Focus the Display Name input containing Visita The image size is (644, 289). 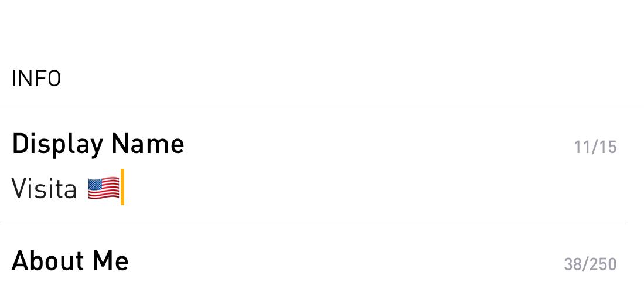coord(314,188)
